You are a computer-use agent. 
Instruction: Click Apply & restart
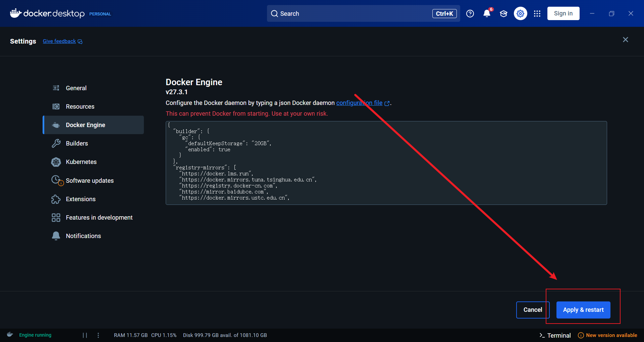pos(583,310)
